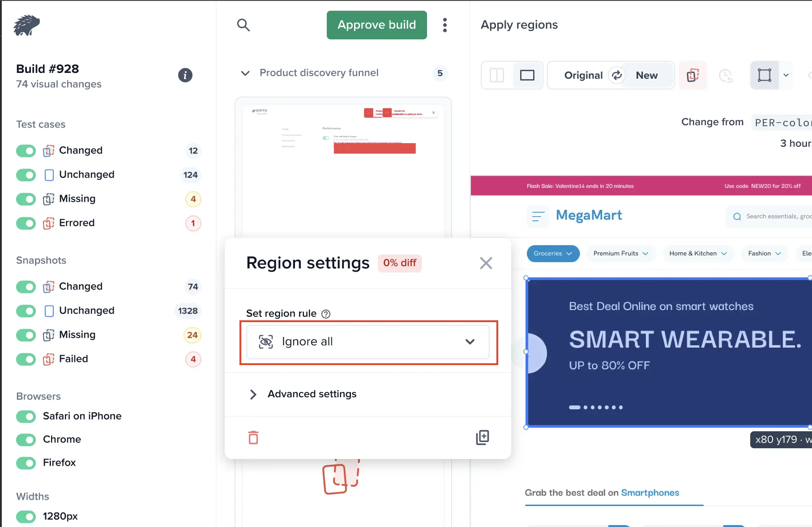812x527 pixels.
Task: Open the Ignore all region rule dropdown
Action: [x=368, y=342]
